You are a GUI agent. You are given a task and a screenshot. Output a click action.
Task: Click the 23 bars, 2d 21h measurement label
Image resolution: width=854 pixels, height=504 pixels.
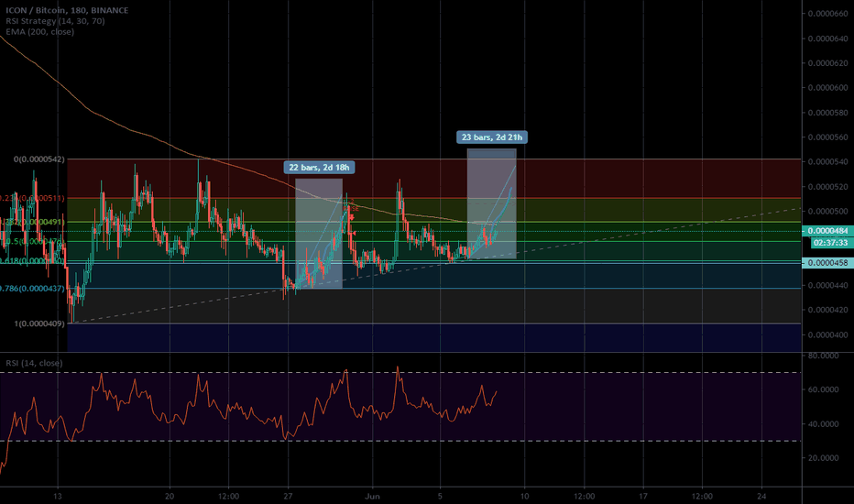492,137
